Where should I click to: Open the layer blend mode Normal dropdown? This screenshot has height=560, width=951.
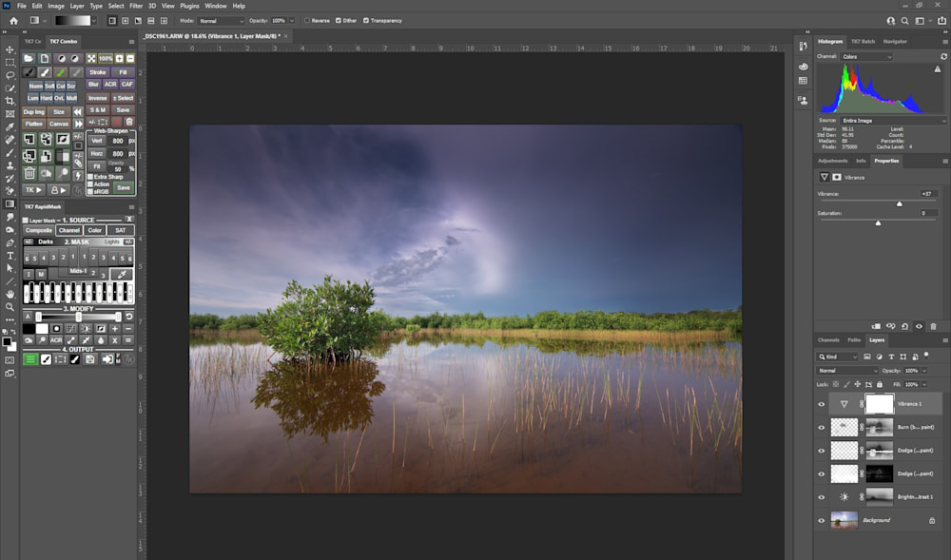tap(846, 370)
